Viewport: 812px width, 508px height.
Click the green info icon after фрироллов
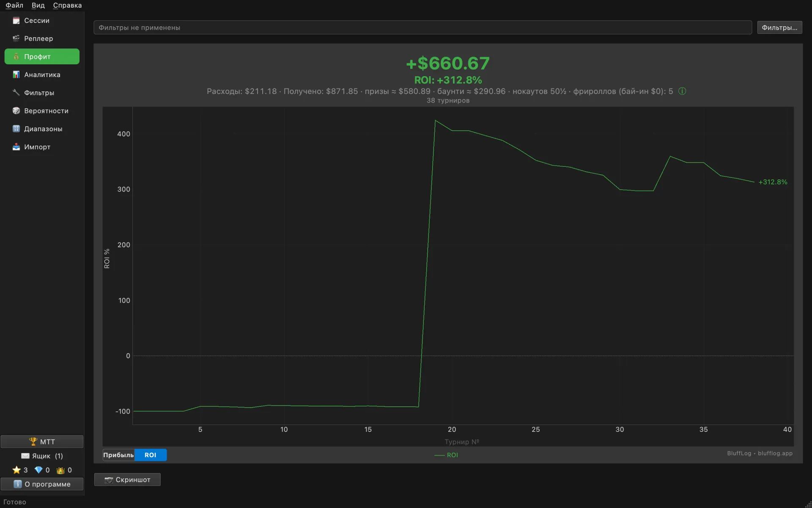(x=682, y=91)
